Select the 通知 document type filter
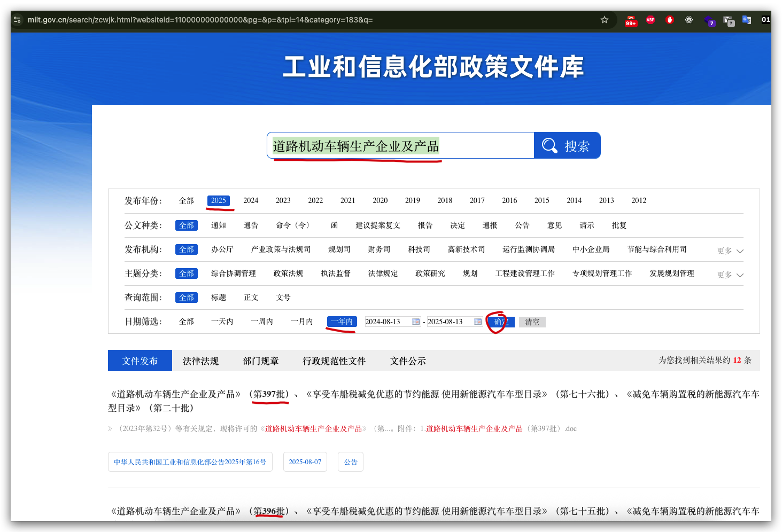The width and height of the screenshot is (782, 532). tap(219, 225)
